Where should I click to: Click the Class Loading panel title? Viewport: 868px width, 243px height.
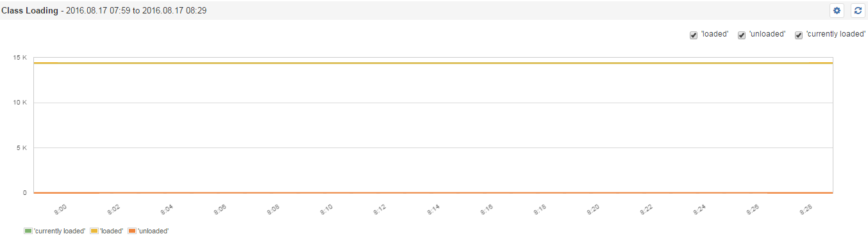click(x=29, y=11)
